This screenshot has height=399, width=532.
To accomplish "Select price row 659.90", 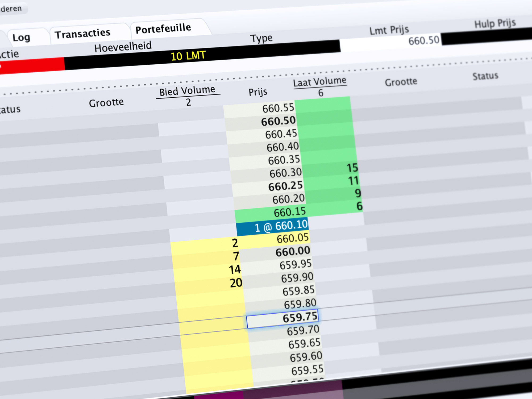I will 279,279.
